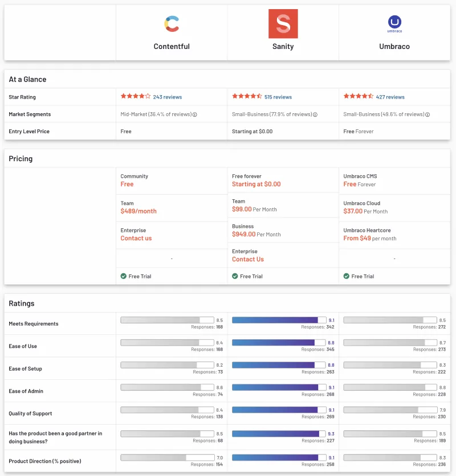Select Sanity Business $949.00 Per Month

point(256,235)
